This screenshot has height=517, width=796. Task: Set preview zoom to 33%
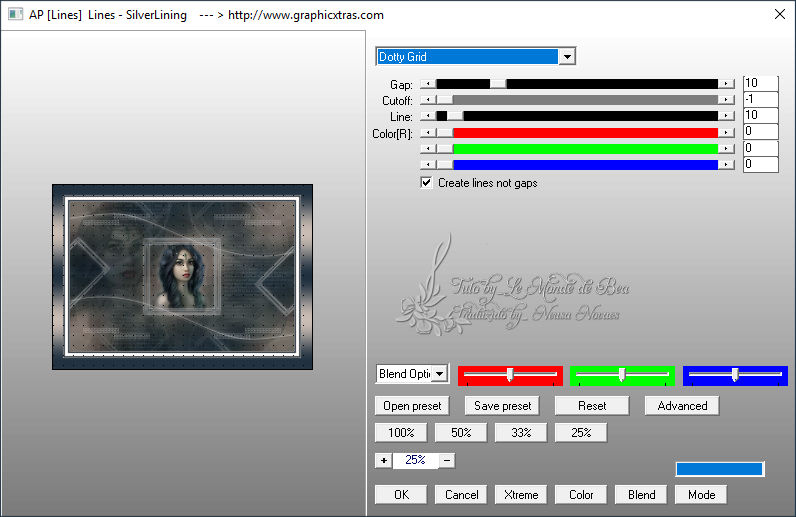[x=521, y=433]
